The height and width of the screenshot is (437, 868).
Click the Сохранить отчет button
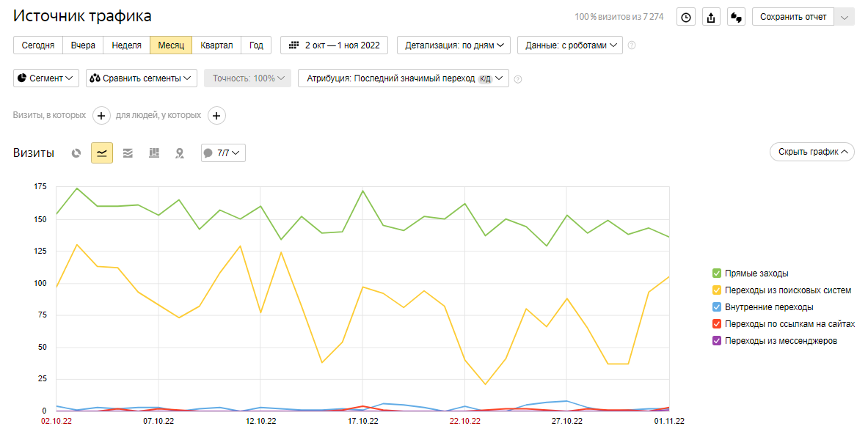click(x=793, y=17)
